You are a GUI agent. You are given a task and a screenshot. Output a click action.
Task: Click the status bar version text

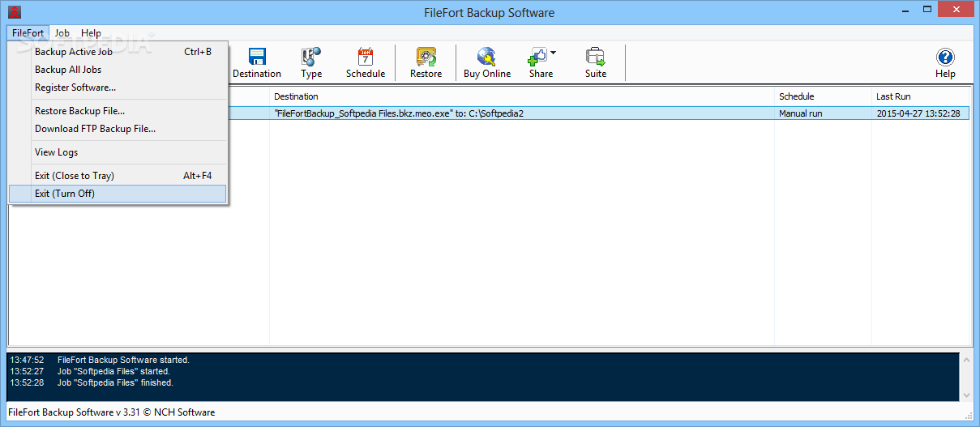112,412
